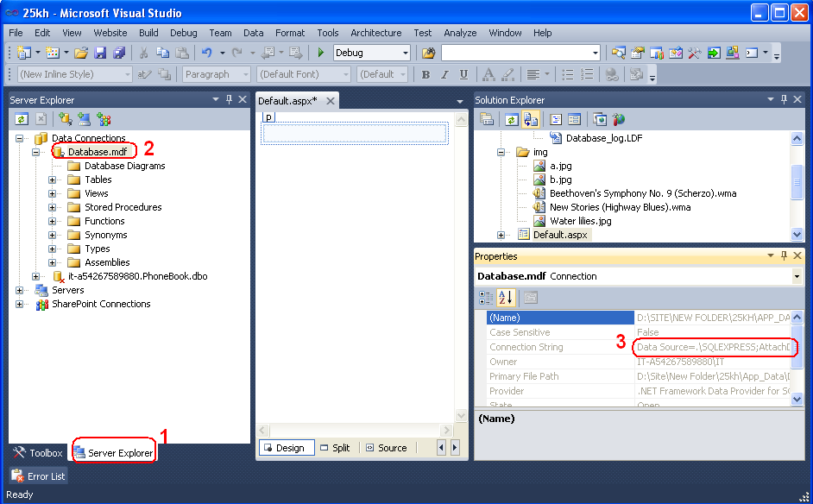The height and width of the screenshot is (504, 813).
Task: Click the Connection String property value
Action: [713, 347]
